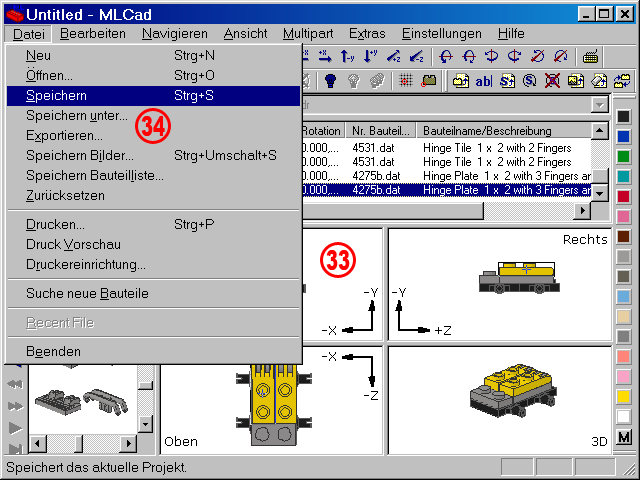The width and height of the screenshot is (640, 480).
Task: Open more colors with the M button
Action: coord(623,437)
